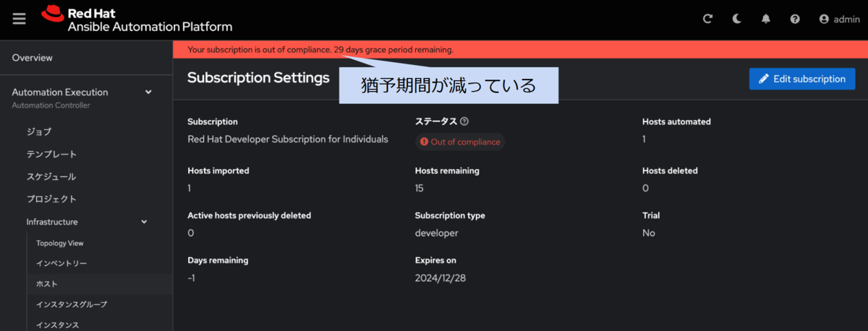Click the Hosts remaining 15 value
Viewport: 868px width, 331px height.
[420, 188]
